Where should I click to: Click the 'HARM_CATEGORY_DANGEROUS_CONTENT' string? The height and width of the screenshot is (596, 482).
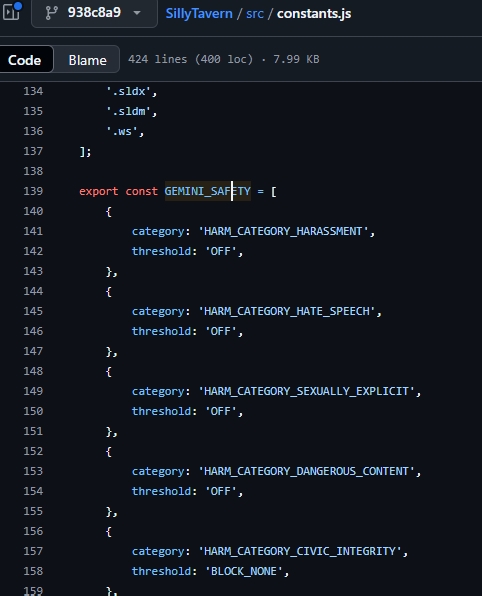click(307, 471)
